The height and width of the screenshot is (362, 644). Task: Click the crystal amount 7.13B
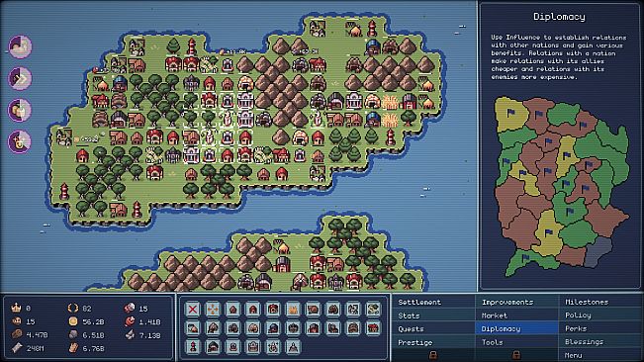tap(150, 335)
